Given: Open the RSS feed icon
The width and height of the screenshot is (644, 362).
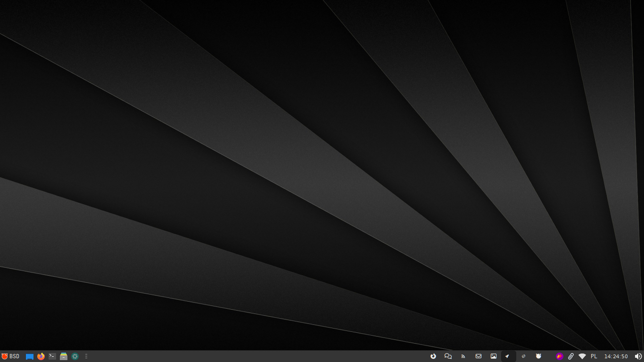Looking at the screenshot, I should (463, 356).
